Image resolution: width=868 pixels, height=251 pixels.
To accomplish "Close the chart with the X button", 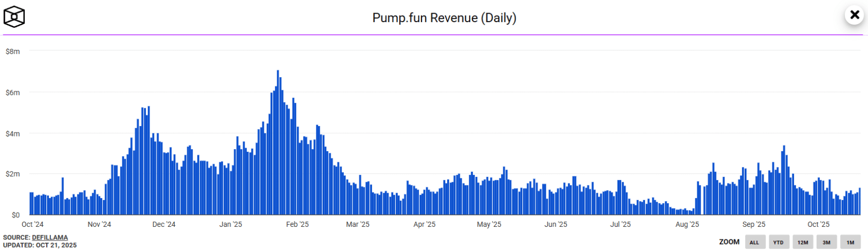I will [854, 15].
